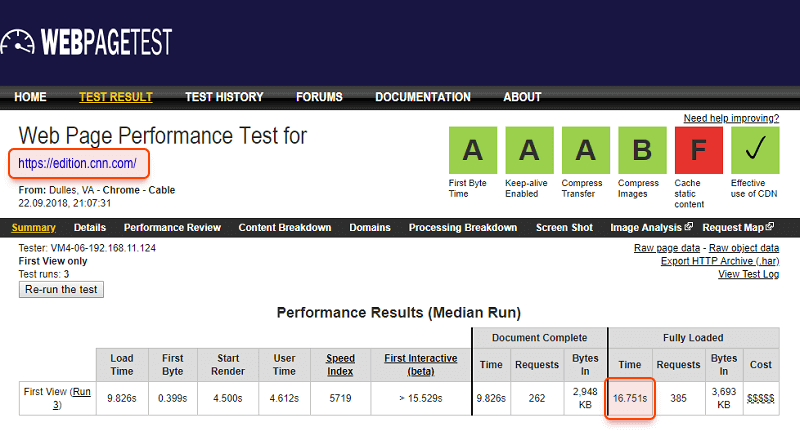Click the Re-run the test button
Screen dimensions: 800x431
(61, 289)
